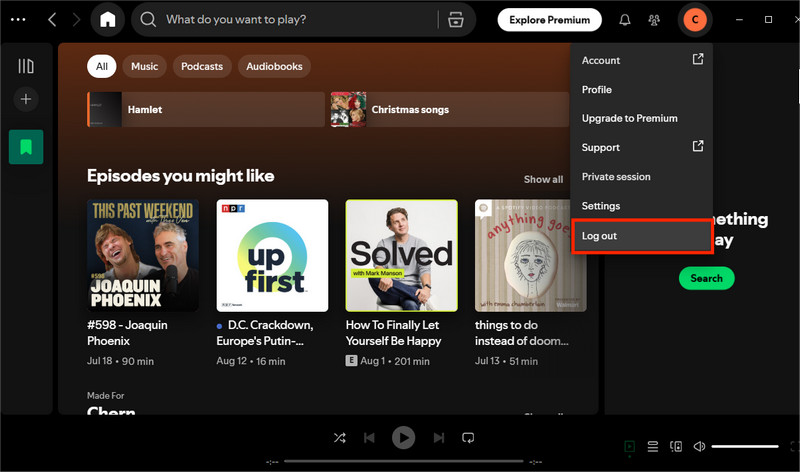Click the green Search button
The width and height of the screenshot is (800, 472).
[706, 278]
